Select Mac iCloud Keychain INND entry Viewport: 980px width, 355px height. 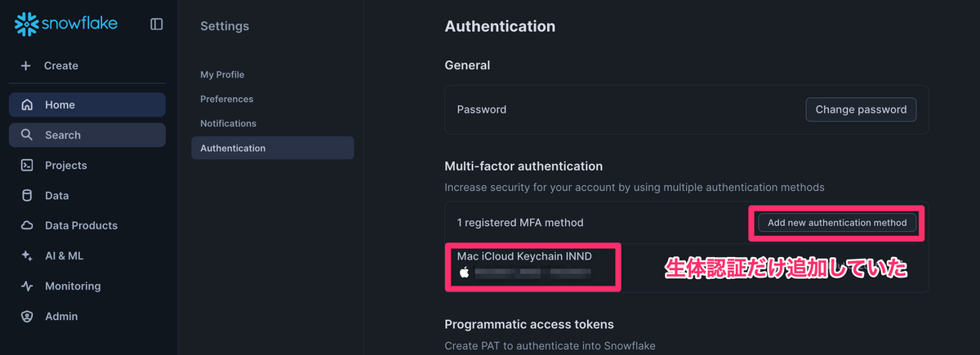(x=524, y=256)
